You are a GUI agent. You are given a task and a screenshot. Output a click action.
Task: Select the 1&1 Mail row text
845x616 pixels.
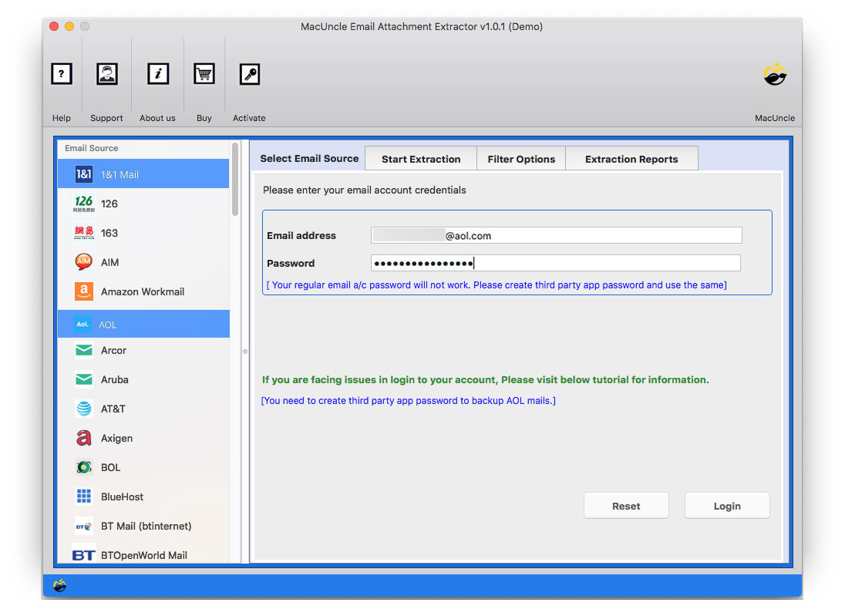[120, 174]
